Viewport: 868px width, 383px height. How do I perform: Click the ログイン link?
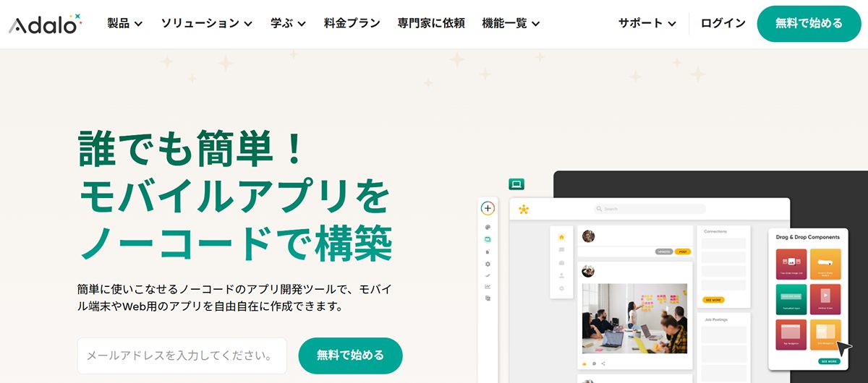point(723,23)
